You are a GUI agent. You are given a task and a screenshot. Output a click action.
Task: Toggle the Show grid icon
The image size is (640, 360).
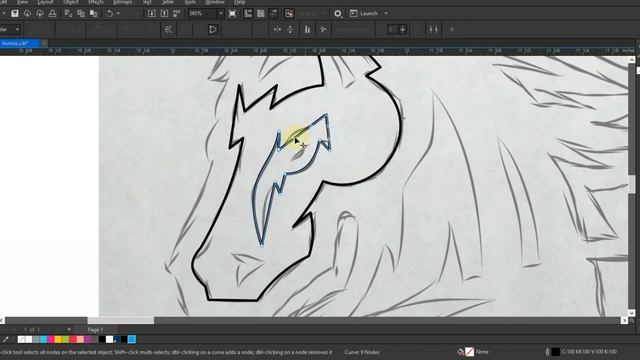260,13
